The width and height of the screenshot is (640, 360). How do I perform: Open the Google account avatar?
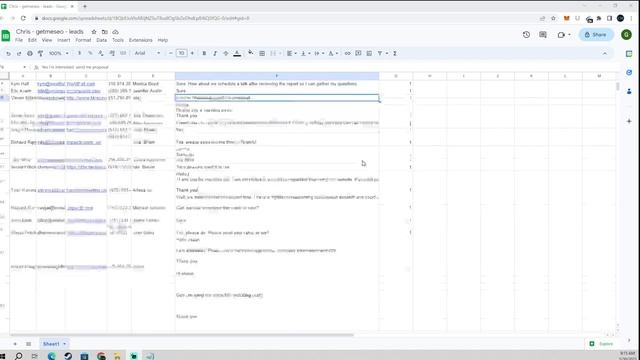(627, 35)
